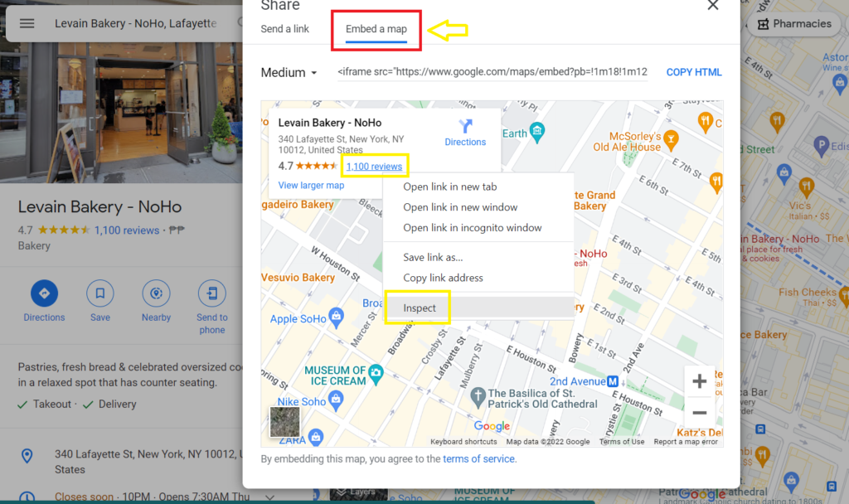Choose Copy link address
Image resolution: width=849 pixels, height=504 pixels.
coord(443,278)
